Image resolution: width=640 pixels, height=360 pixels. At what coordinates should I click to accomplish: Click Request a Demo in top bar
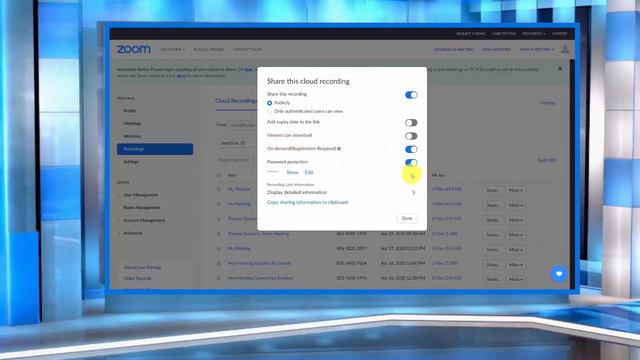[x=471, y=33]
